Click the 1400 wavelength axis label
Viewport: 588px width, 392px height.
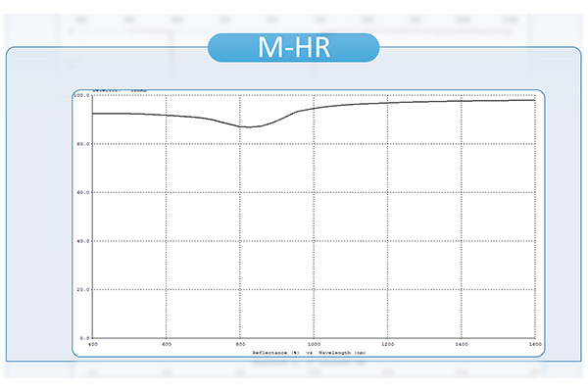[462, 344]
